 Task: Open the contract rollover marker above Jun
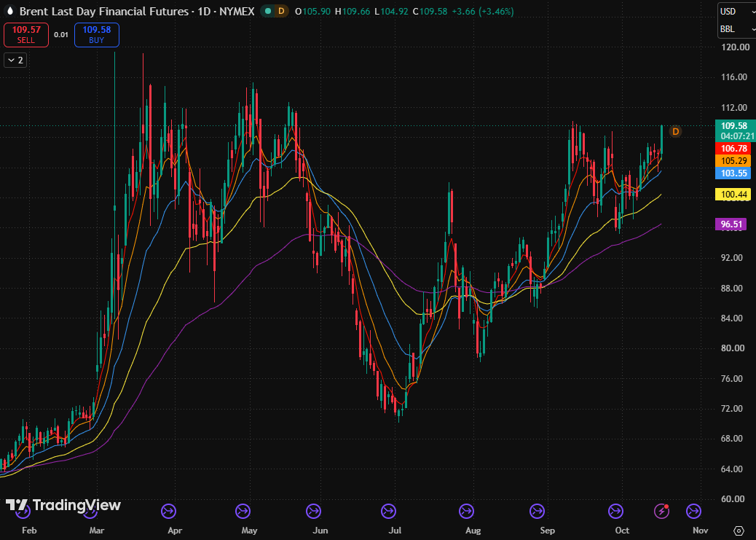coord(313,511)
